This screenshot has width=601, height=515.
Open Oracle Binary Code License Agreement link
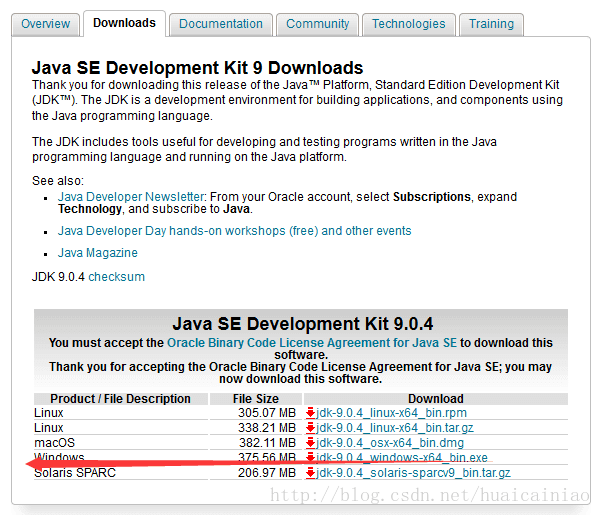point(312,343)
